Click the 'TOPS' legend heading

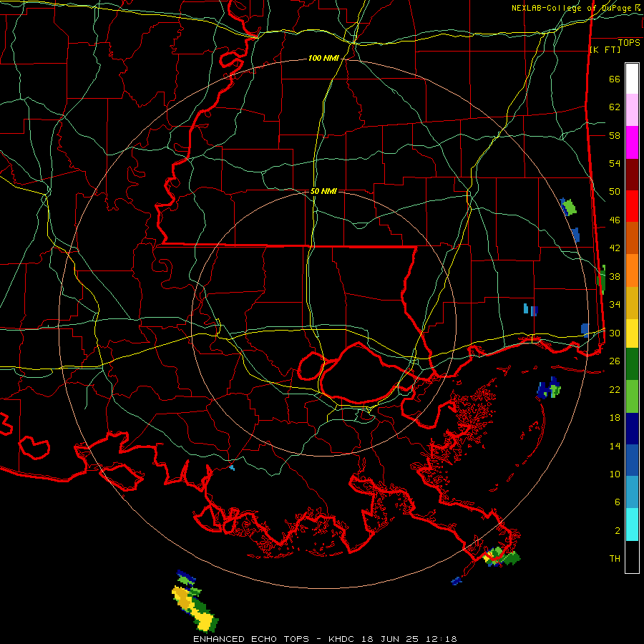click(629, 42)
